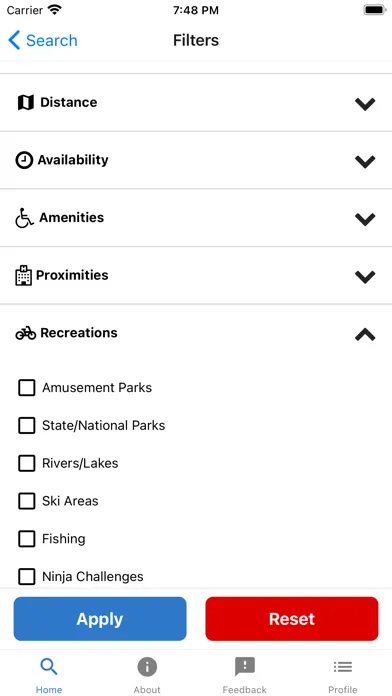This screenshot has height=696, width=392.
Task: Select the Fishing checkbox
Action: [27, 538]
